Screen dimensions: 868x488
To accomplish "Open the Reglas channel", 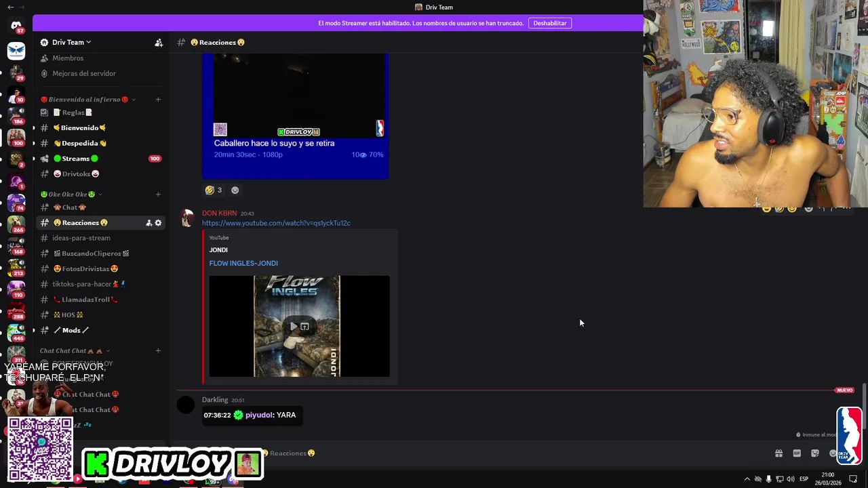I will [102, 113].
